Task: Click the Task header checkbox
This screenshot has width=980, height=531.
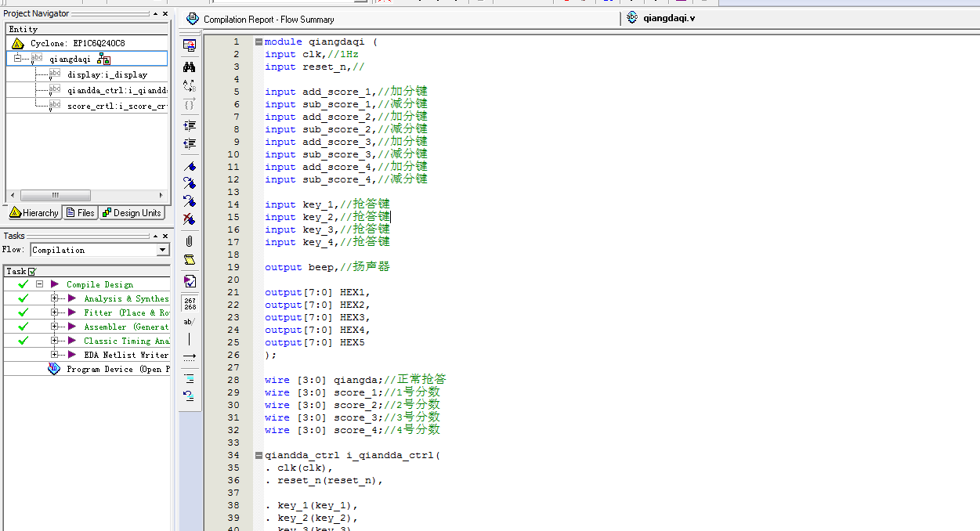Action: click(32, 272)
